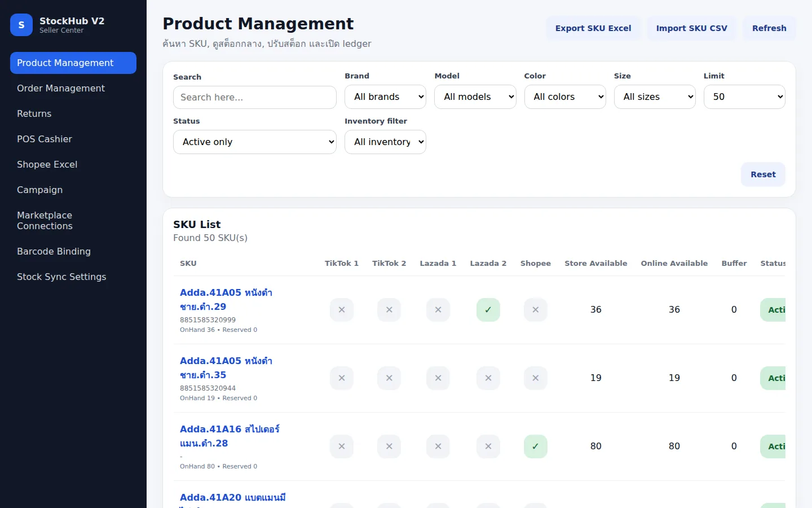Click the Active status badge for ชาย.ดำ.35
This screenshot has height=508, width=812.
click(x=773, y=378)
